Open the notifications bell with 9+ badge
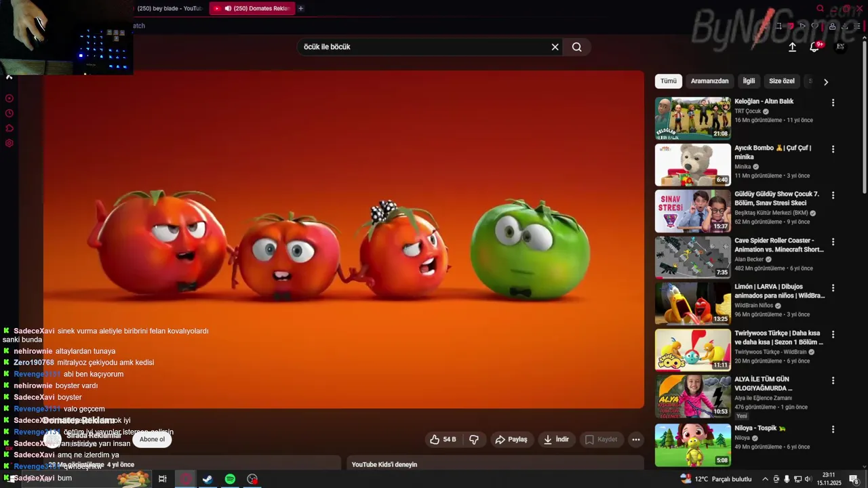 [x=814, y=47]
